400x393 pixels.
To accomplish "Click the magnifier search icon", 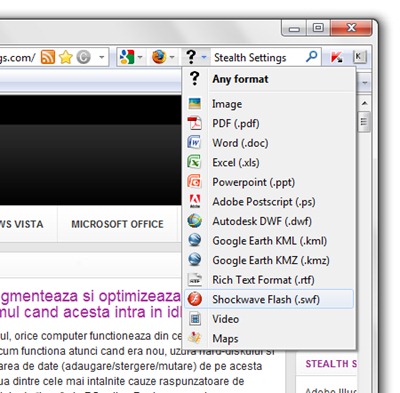I will (311, 57).
